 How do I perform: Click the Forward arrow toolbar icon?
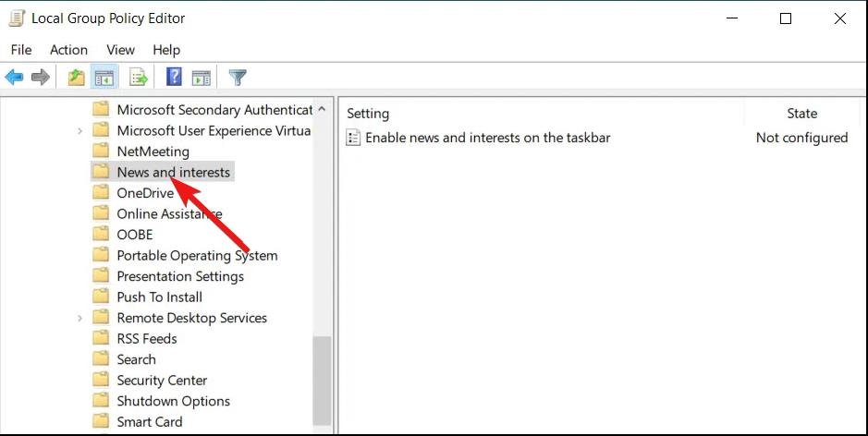[41, 78]
